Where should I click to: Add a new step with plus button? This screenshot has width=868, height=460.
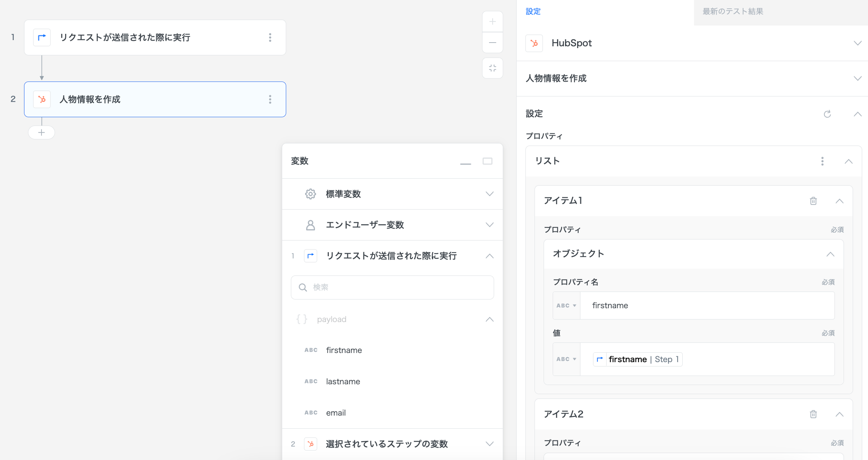41,133
